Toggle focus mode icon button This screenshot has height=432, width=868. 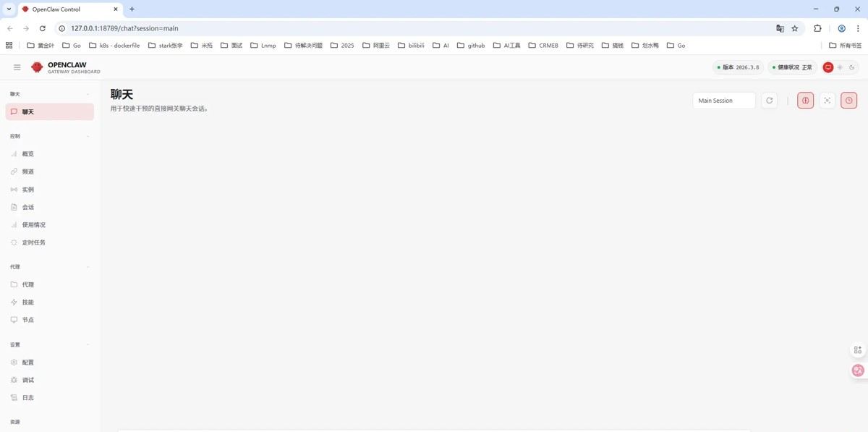(x=827, y=101)
